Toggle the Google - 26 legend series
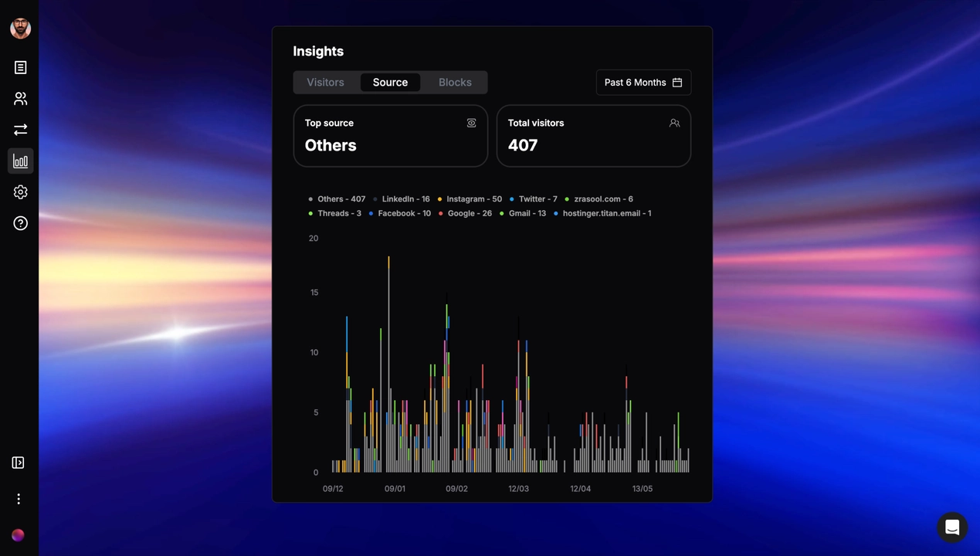The width and height of the screenshot is (980, 556). click(469, 213)
